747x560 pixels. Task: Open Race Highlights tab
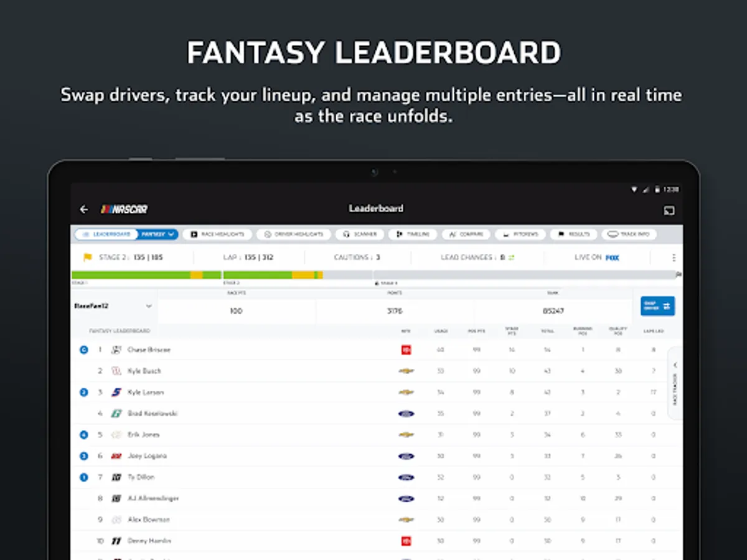pyautogui.click(x=217, y=235)
